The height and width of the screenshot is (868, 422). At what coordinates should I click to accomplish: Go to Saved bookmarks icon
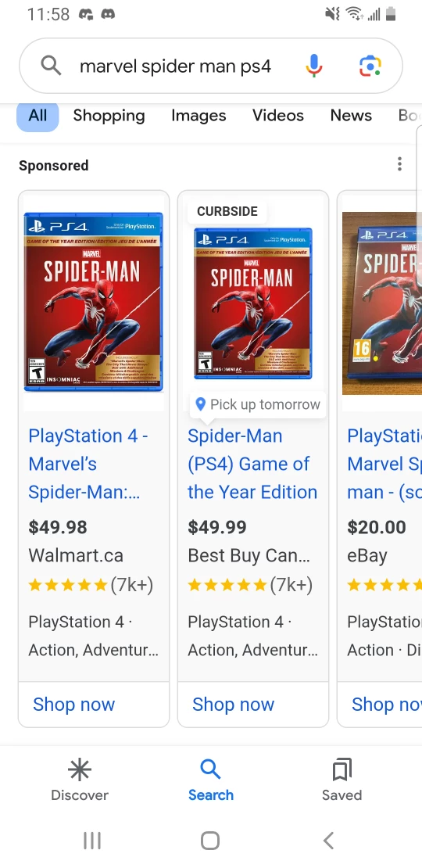[x=342, y=770]
